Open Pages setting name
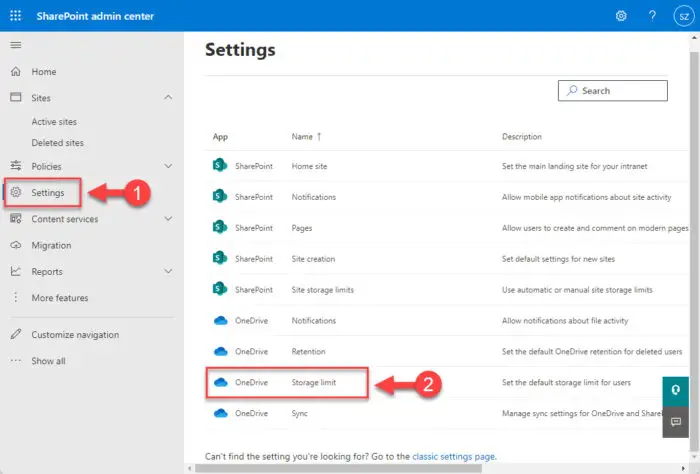The height and width of the screenshot is (474, 700). point(302,228)
